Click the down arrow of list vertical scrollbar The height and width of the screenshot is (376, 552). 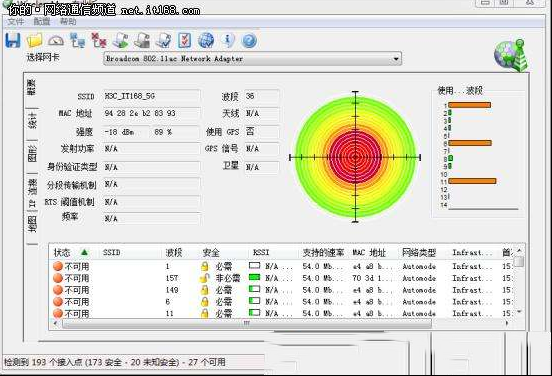pos(519,312)
